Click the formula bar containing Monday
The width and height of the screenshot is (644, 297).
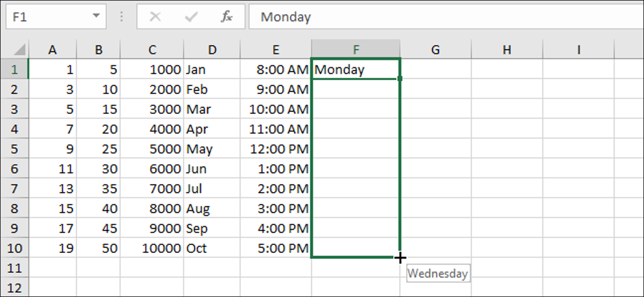pyautogui.click(x=444, y=17)
